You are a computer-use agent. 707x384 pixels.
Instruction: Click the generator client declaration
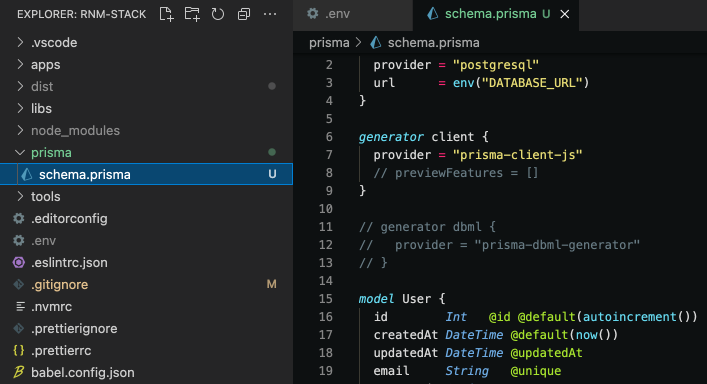pos(423,137)
